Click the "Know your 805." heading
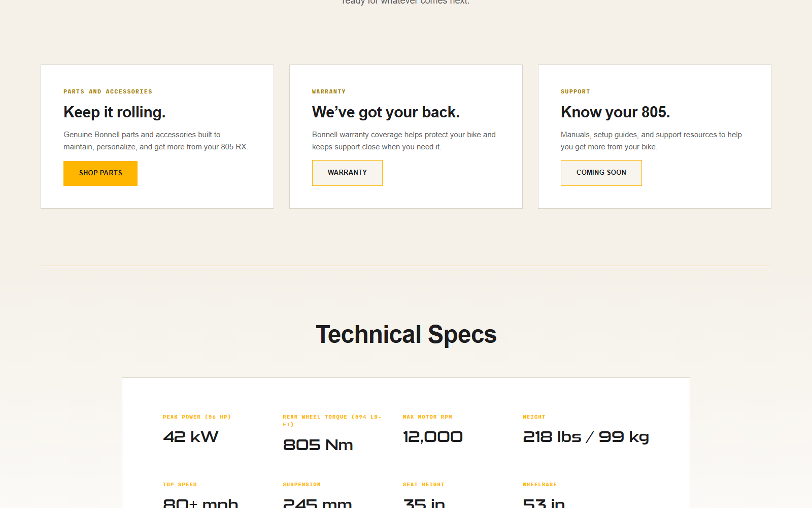 (x=615, y=112)
